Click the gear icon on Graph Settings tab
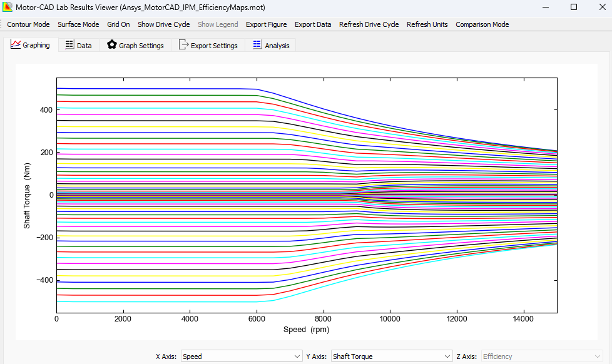Image resolution: width=612 pixels, height=364 pixels. (111, 44)
